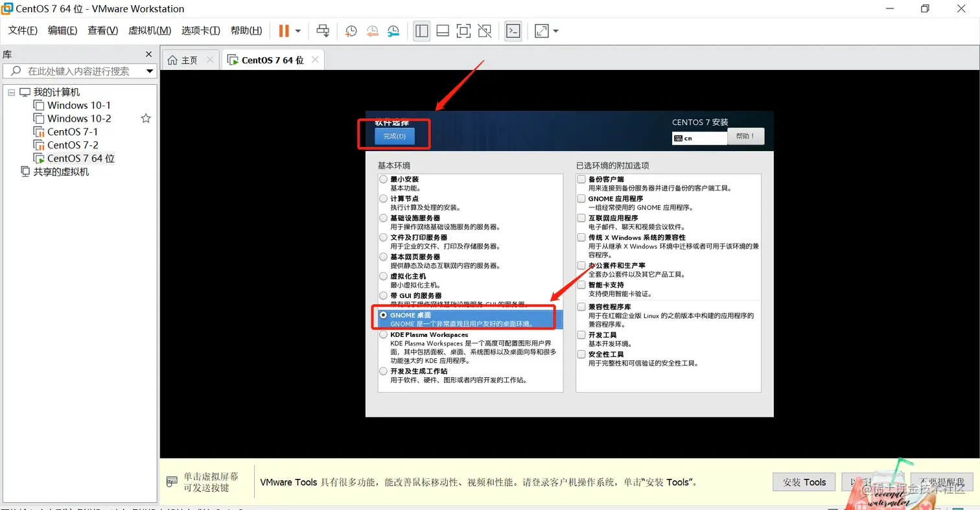Image resolution: width=980 pixels, height=510 pixels.
Task: Open the power options dropdown arrow
Action: coord(298,30)
